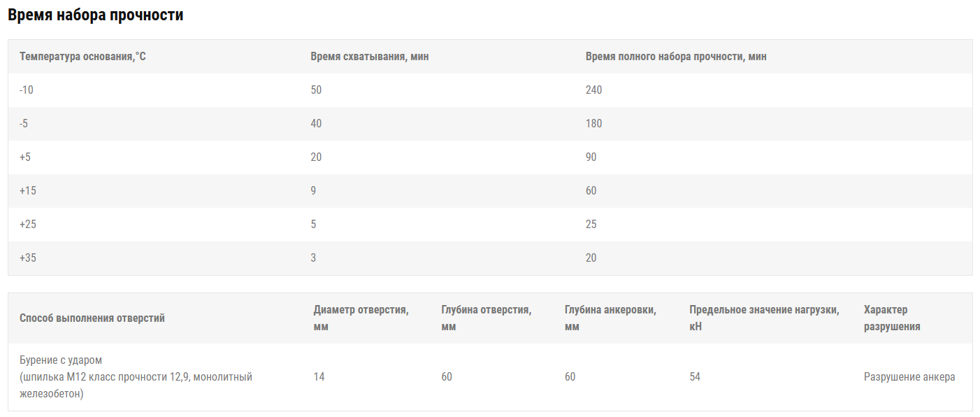This screenshot has width=980, height=417.
Task: Click the load value 54
Action: [x=695, y=377]
